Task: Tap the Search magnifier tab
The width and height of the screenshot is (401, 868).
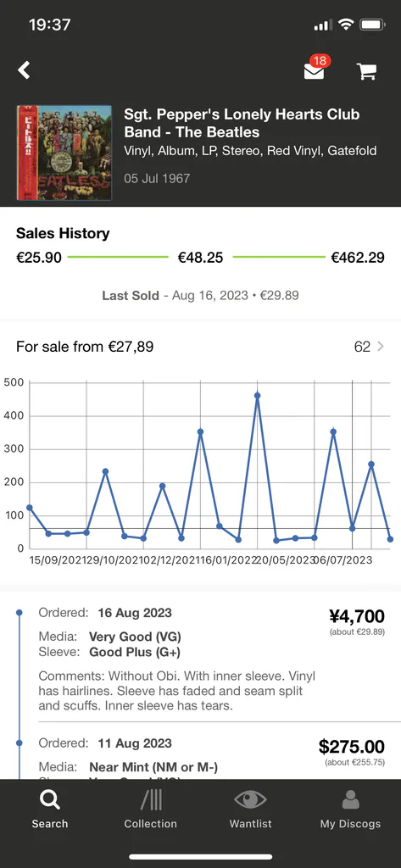Action: tap(50, 809)
